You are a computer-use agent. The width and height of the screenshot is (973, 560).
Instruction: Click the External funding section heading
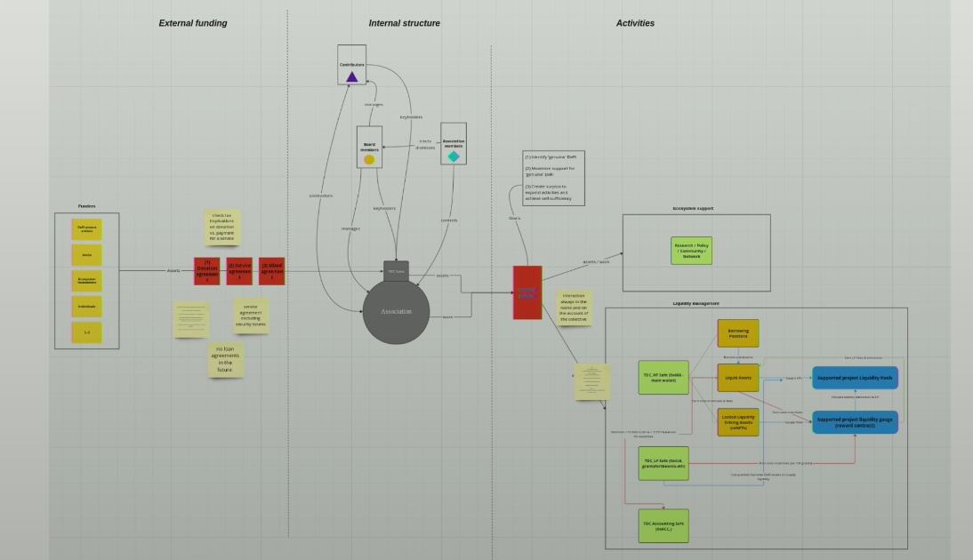pos(193,23)
